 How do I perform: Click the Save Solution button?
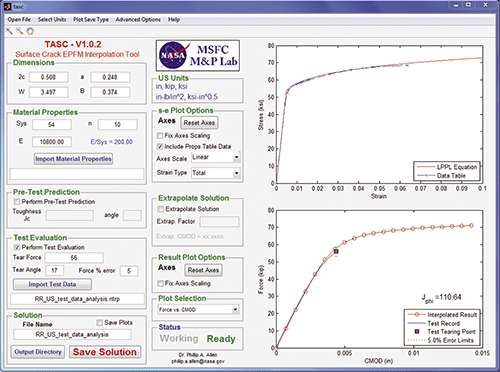pos(105,352)
